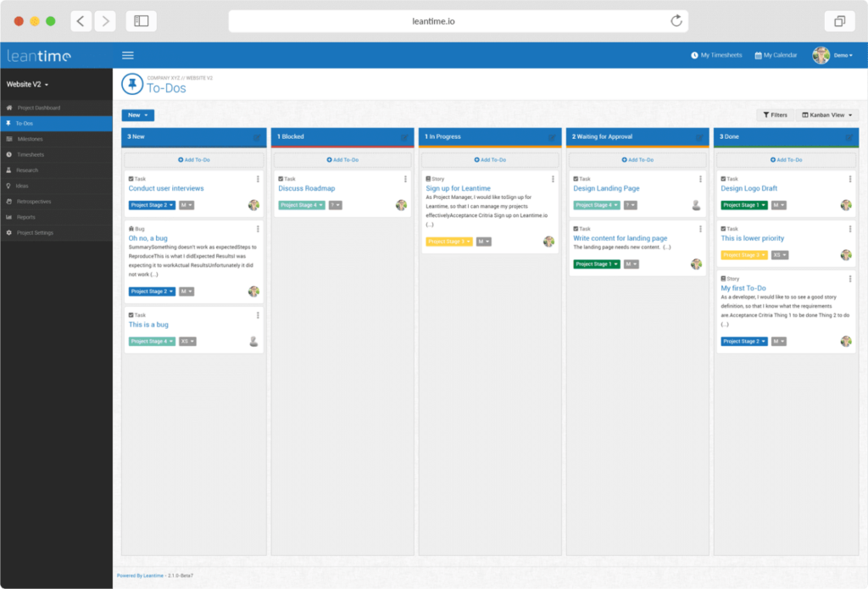Open the New button dropdown
Viewport: 868px width, 589px height.
(x=137, y=114)
